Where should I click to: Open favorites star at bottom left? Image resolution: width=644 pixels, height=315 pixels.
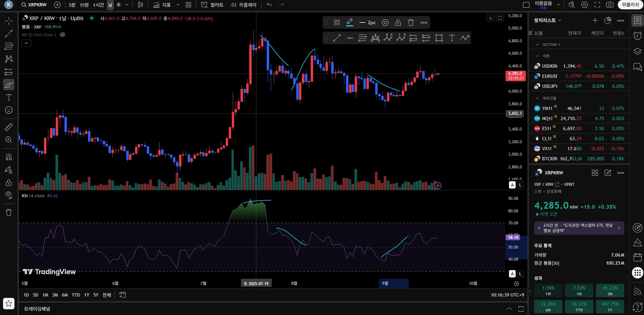tap(9, 304)
